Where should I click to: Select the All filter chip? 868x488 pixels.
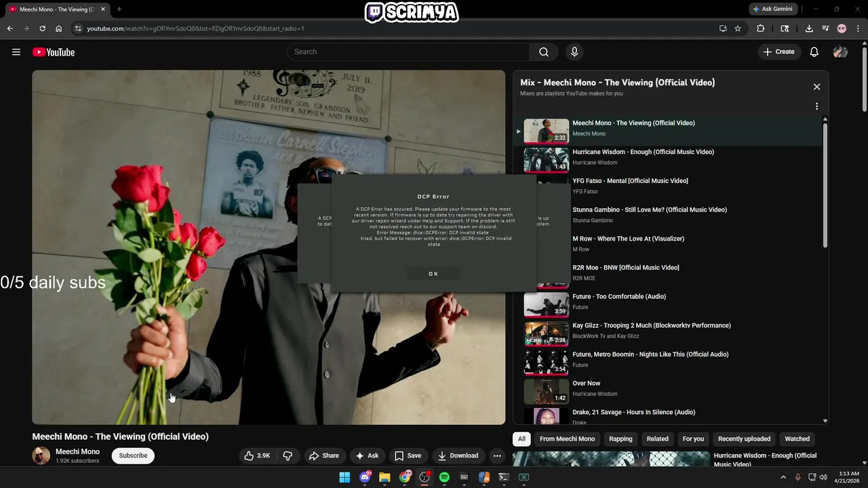[x=521, y=439]
